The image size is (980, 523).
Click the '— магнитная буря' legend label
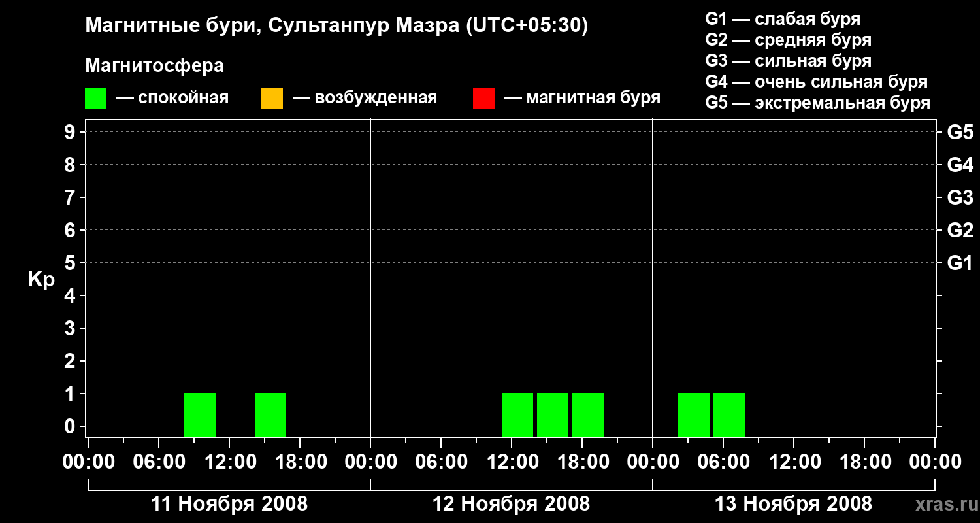pos(583,99)
